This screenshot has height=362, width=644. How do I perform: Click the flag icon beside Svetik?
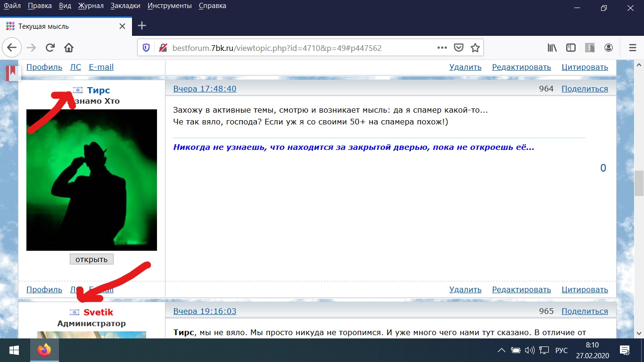click(x=74, y=312)
